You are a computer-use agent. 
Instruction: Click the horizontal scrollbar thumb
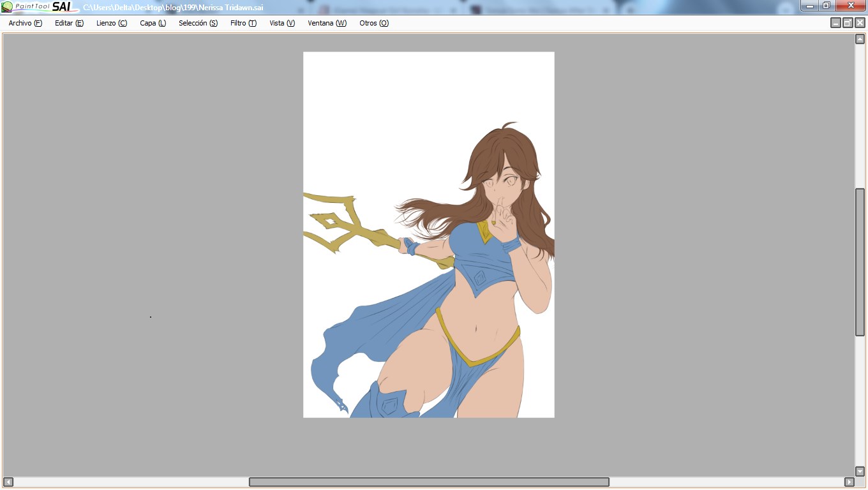429,482
